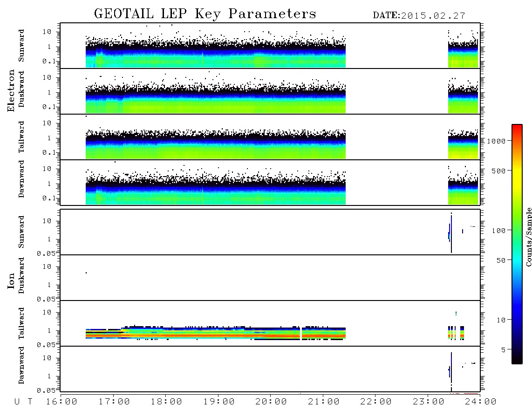Screen dimensions: 532x410
Task: Select the Electron Sunward axis label
Action: pyautogui.click(x=21, y=46)
